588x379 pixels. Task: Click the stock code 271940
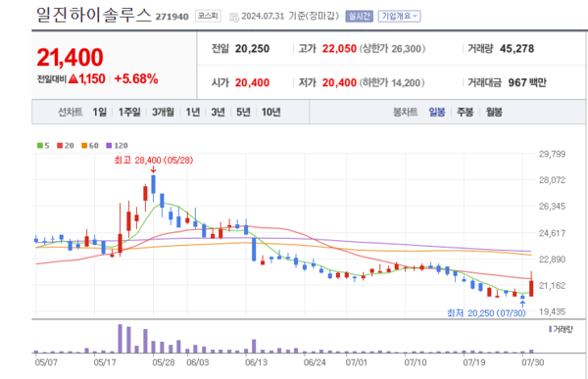click(x=172, y=17)
